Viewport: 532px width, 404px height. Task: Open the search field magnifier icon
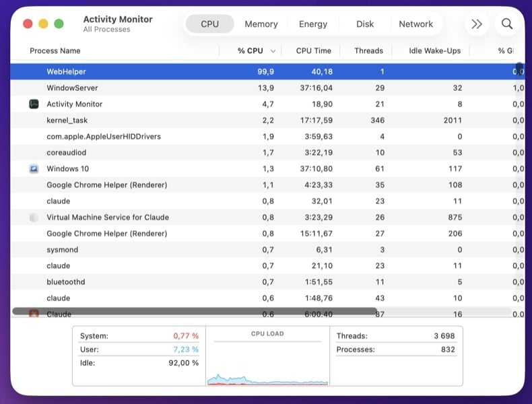[507, 24]
